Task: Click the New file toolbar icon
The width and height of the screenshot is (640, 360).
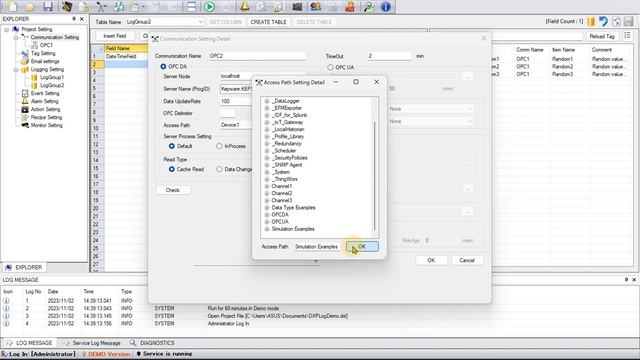Action: tap(13, 7)
